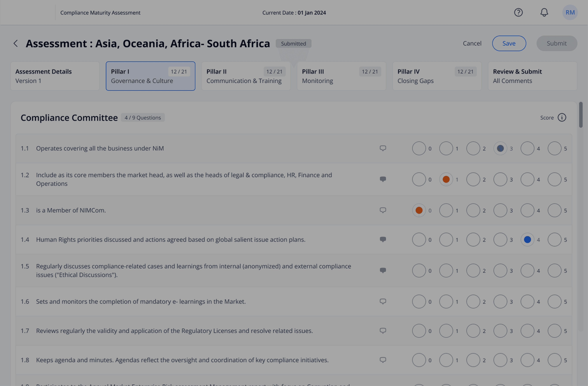
Task: Click Cancel next to Save
Action: pyautogui.click(x=472, y=43)
